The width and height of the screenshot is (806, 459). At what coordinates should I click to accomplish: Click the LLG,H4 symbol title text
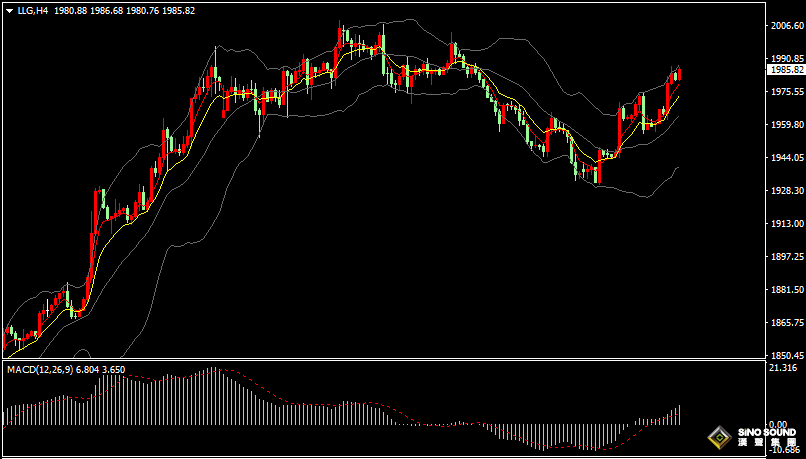33,11
